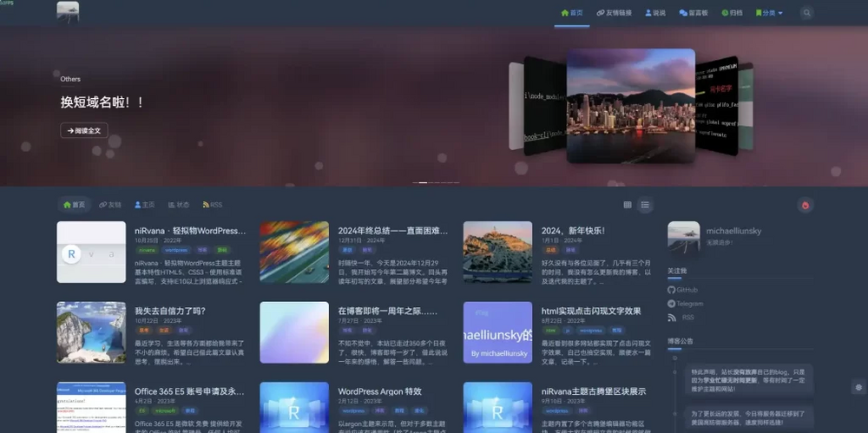Click the purple By michaelliunsky thumbnail

pos(497,332)
